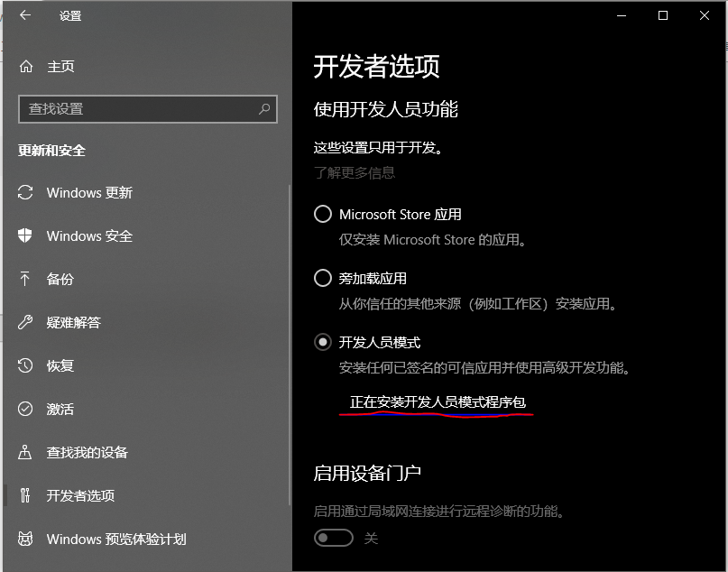Select 旁加载应用 radio button
This screenshot has width=728, height=572.
(323, 278)
